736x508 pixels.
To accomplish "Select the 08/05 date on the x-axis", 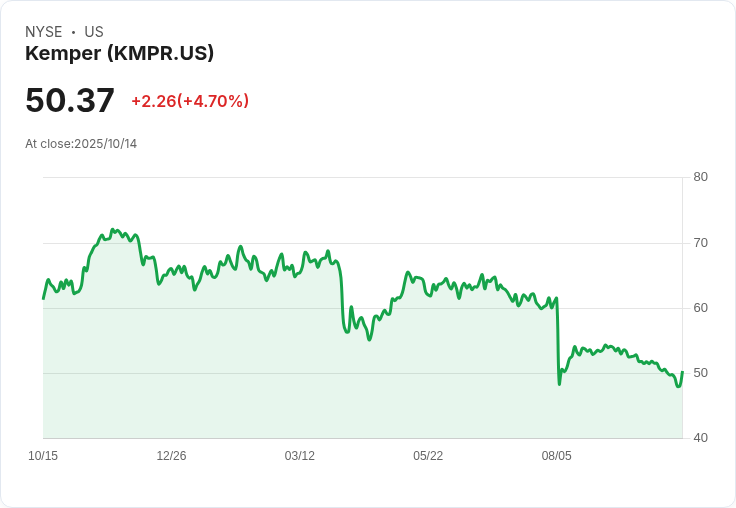I will click(x=557, y=456).
